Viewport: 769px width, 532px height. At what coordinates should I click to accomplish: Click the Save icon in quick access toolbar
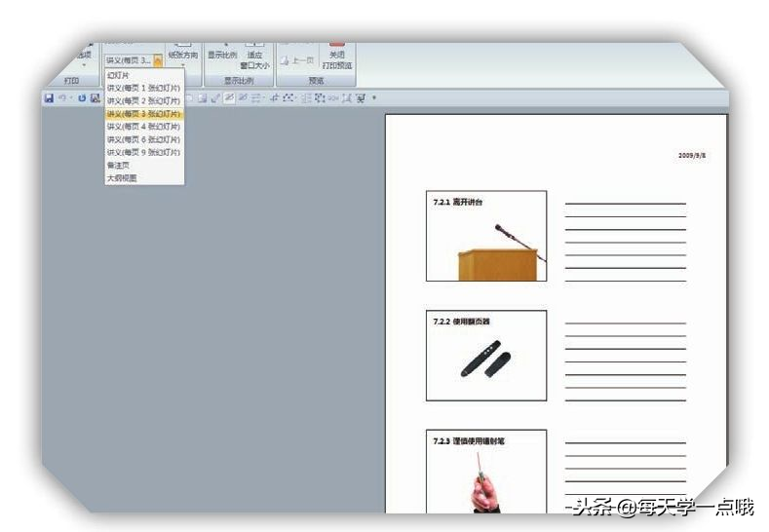(x=49, y=98)
